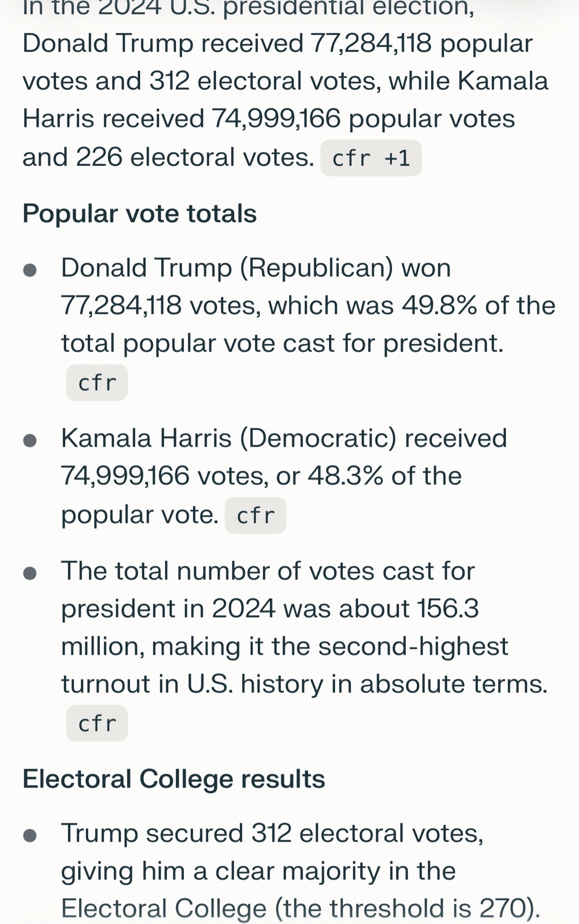Click bullet dot before "Kamala Harris (Democratic)"
Screen dimensions: 579x924
(30, 440)
